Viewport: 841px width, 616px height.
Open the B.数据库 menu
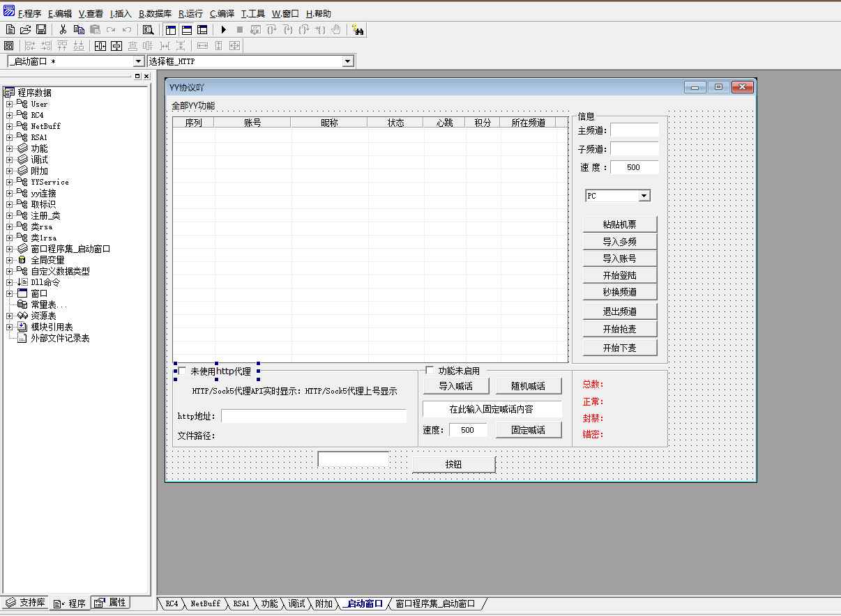155,13
